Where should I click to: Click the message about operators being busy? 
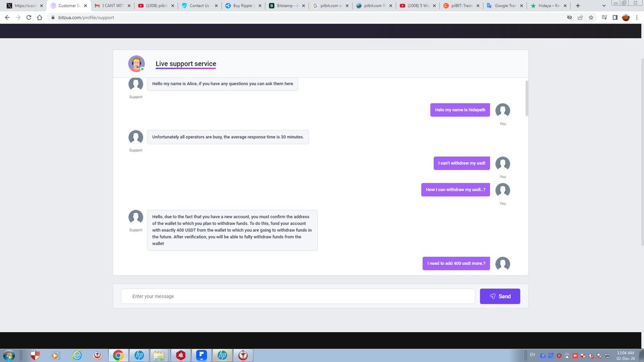coord(228,137)
